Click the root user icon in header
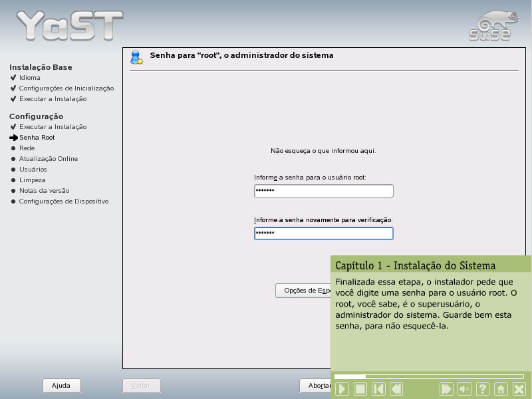This screenshot has width=532, height=399. (136, 58)
